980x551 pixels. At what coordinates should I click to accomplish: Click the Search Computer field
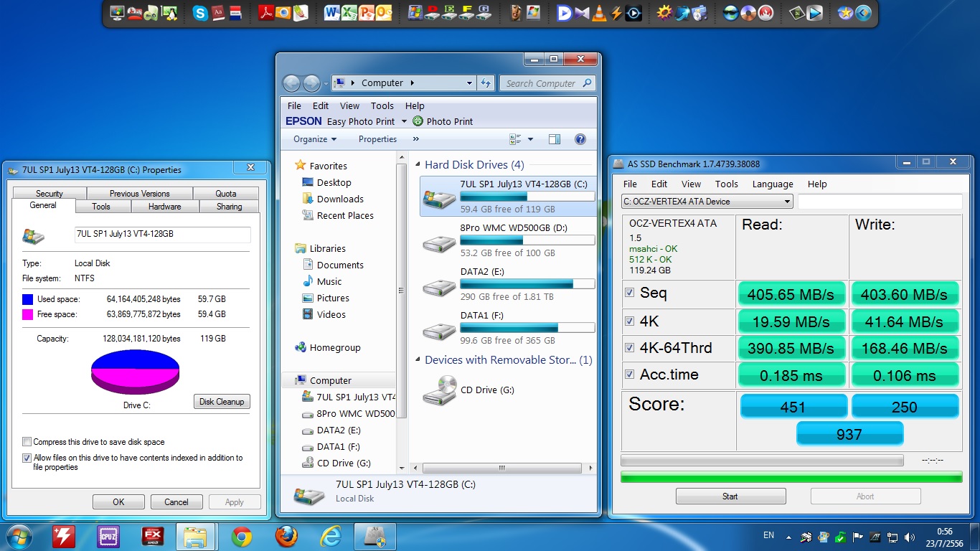click(x=548, y=83)
